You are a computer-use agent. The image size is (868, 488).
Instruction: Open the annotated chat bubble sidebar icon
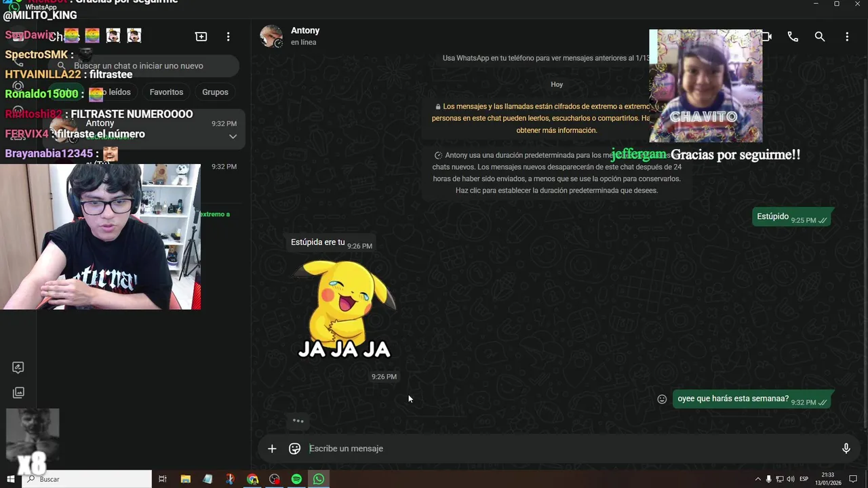point(18,367)
